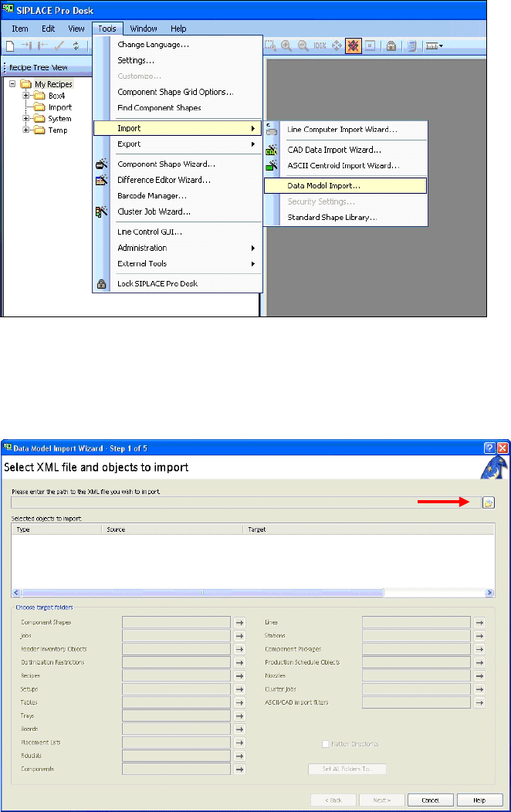Image resolution: width=511 pixels, height=812 pixels.
Task: Click the wizard Help button
Action: (x=479, y=800)
